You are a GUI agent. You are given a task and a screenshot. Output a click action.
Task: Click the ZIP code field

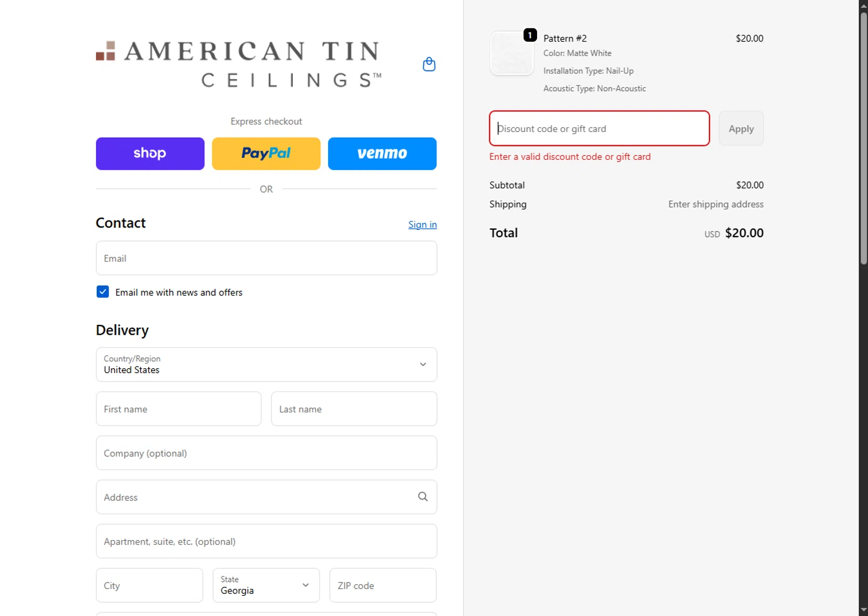pyautogui.click(x=383, y=585)
